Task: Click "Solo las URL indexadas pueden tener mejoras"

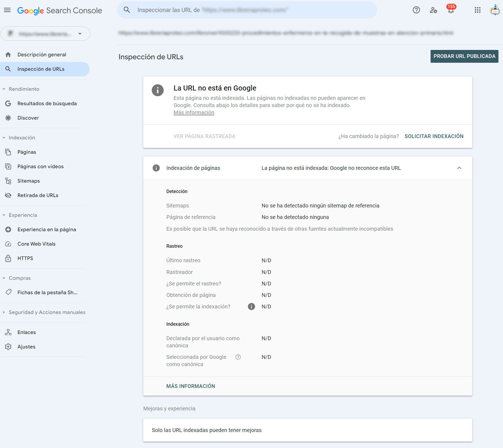Action: pyautogui.click(x=207, y=430)
